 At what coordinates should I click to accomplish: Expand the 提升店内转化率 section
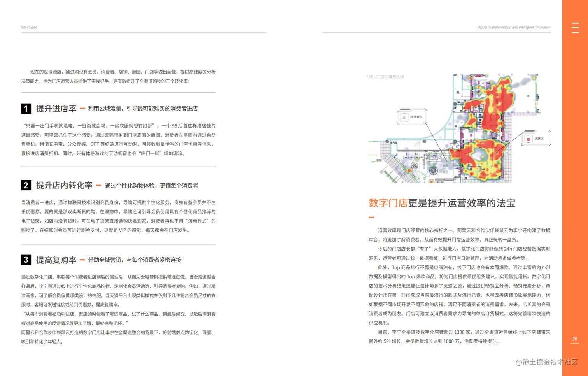64,185
